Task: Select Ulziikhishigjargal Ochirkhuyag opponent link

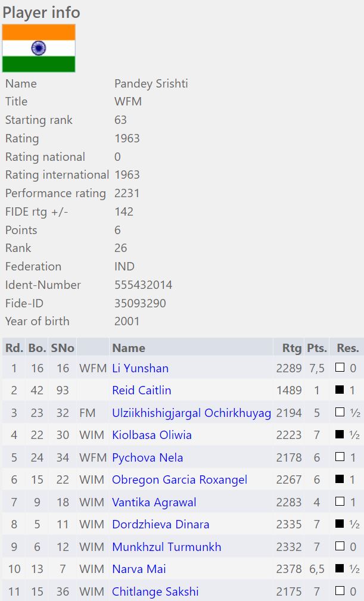Action: [191, 413]
